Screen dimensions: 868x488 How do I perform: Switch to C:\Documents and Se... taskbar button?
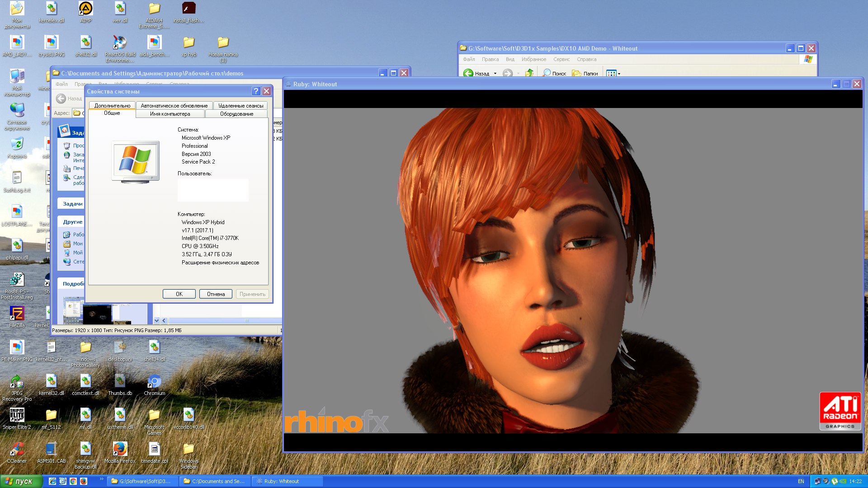point(215,481)
